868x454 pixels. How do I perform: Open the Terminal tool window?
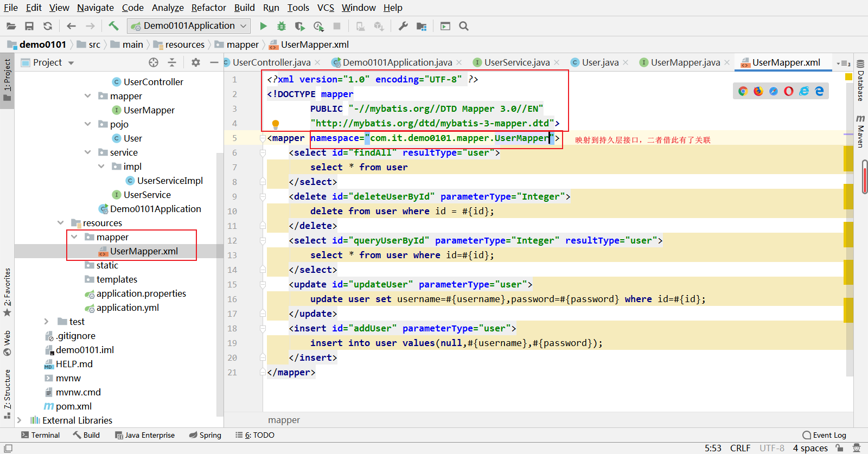(x=40, y=435)
